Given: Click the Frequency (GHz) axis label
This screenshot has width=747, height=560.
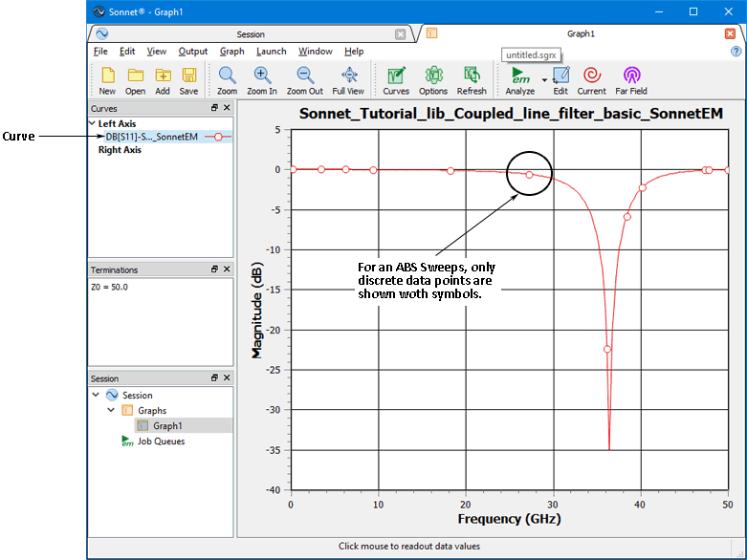Looking at the screenshot, I should [x=509, y=519].
